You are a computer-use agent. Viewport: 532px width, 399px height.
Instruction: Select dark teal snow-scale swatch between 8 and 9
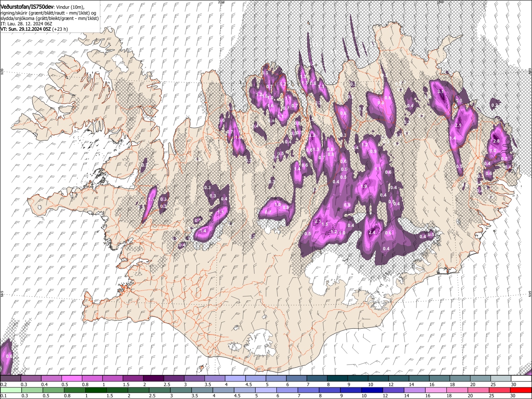(x=337, y=378)
